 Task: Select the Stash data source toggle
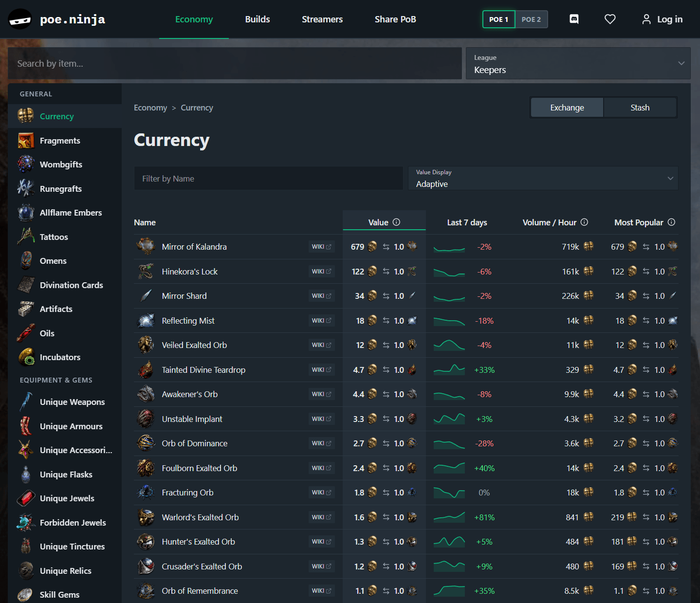click(640, 108)
